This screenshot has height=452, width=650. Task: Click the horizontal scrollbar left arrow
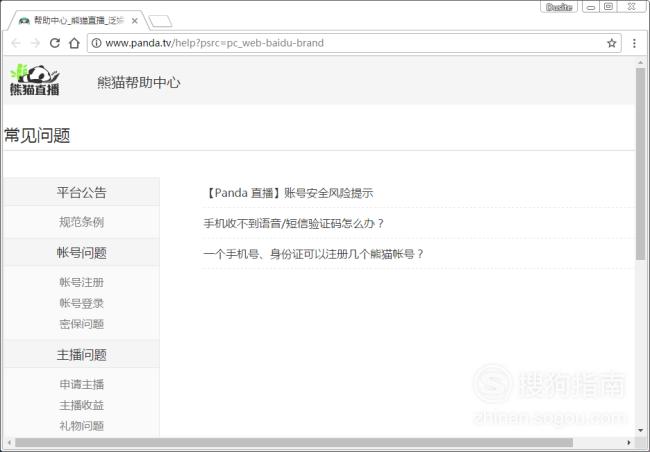point(9,443)
